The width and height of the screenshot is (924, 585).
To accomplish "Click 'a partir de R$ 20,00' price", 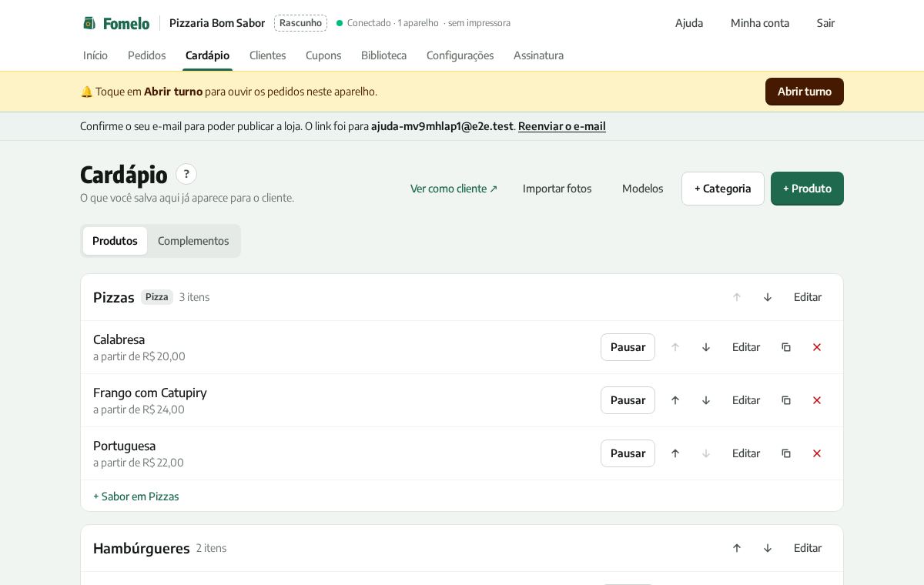I will point(139,356).
